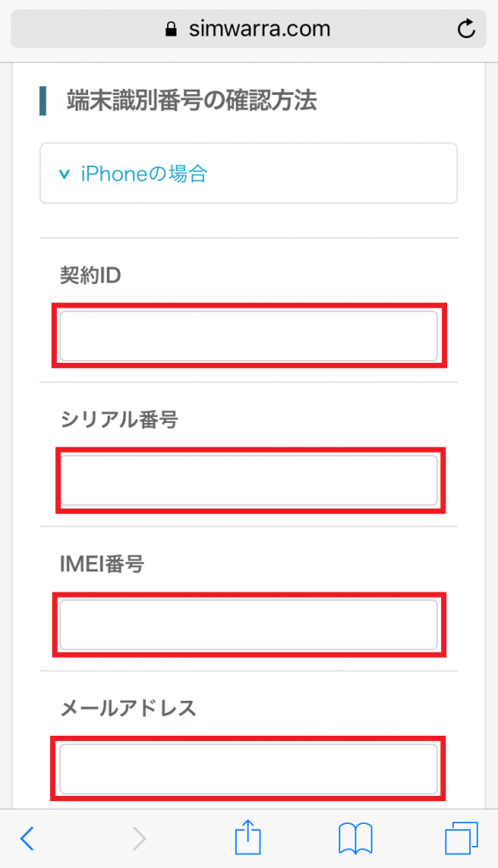This screenshot has height=868, width=498.
Task: Tap the 端末識別番号の確認方法 heading
Action: 192,101
